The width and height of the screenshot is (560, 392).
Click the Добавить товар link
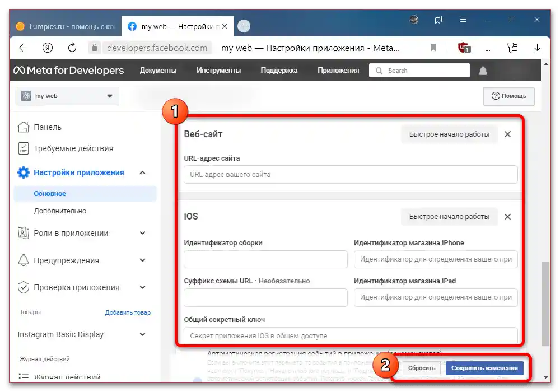click(x=128, y=312)
